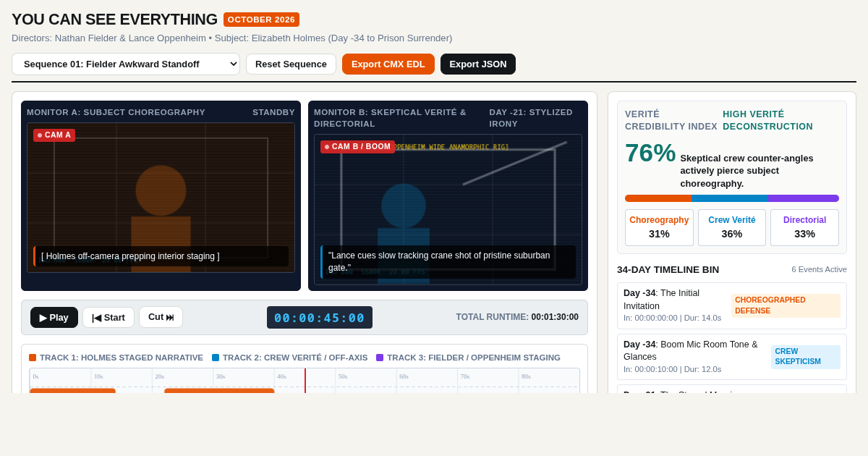Viewport: 868px width, 456px height.
Task: Click the Directorial 33% stat card
Action: [804, 227]
